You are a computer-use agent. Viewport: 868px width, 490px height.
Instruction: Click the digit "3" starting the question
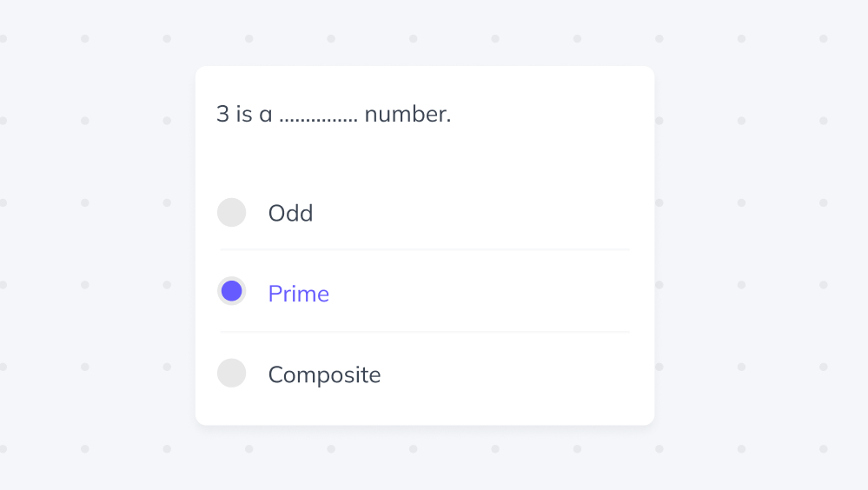click(x=222, y=115)
